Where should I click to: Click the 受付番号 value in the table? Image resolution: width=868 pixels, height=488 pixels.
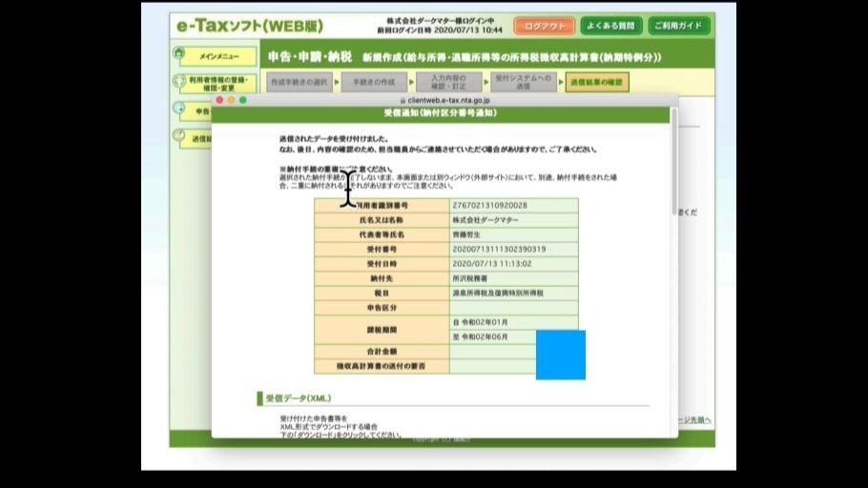(x=499, y=249)
